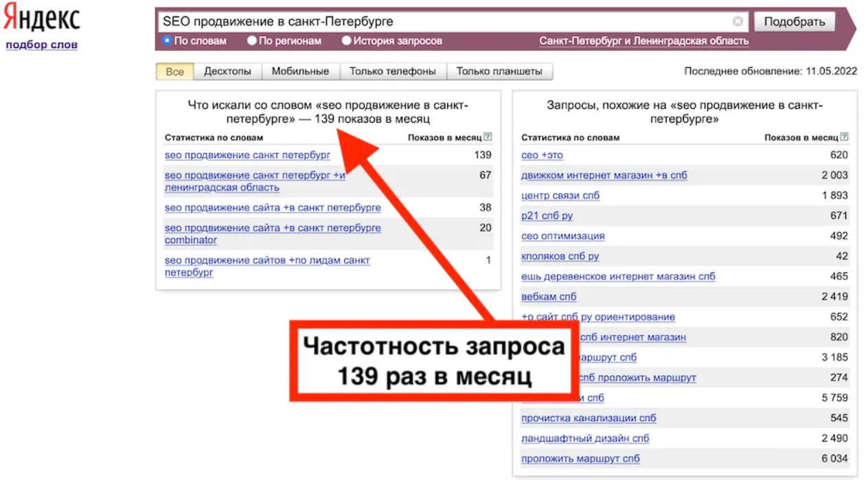The width and height of the screenshot is (868, 480).
Task: Select the 'История запросов' radio button
Action: click(x=346, y=41)
